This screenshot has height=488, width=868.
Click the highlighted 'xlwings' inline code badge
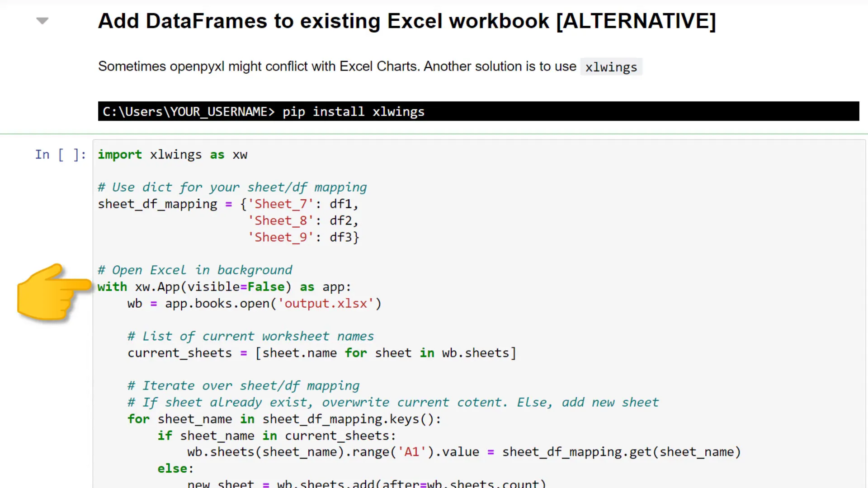[x=611, y=67]
